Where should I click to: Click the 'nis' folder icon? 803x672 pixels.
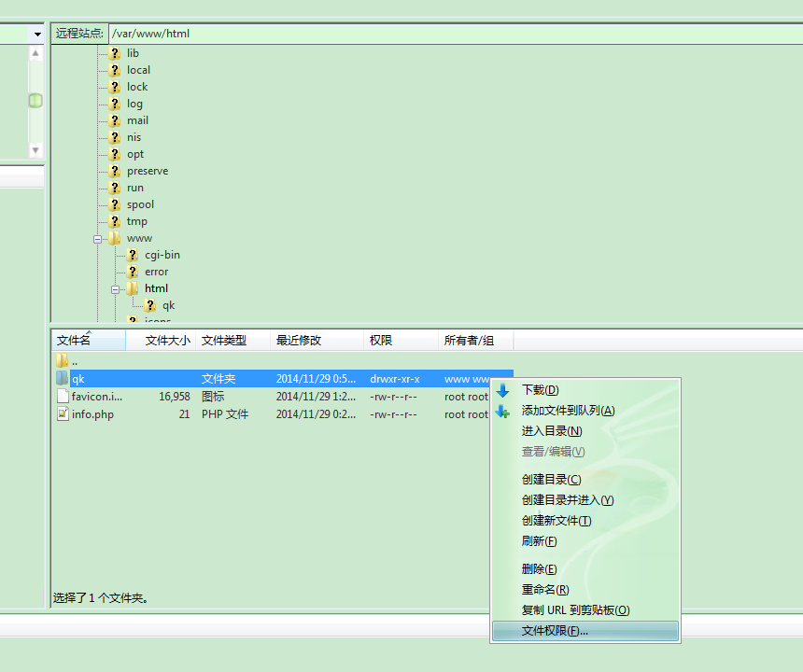(x=115, y=137)
